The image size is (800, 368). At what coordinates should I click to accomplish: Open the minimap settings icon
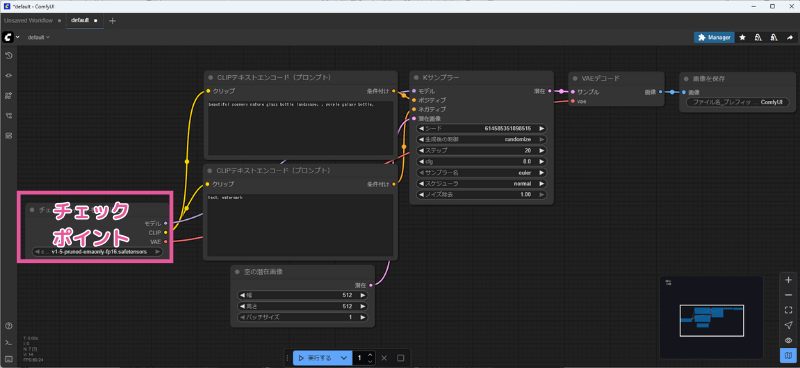pos(668,282)
